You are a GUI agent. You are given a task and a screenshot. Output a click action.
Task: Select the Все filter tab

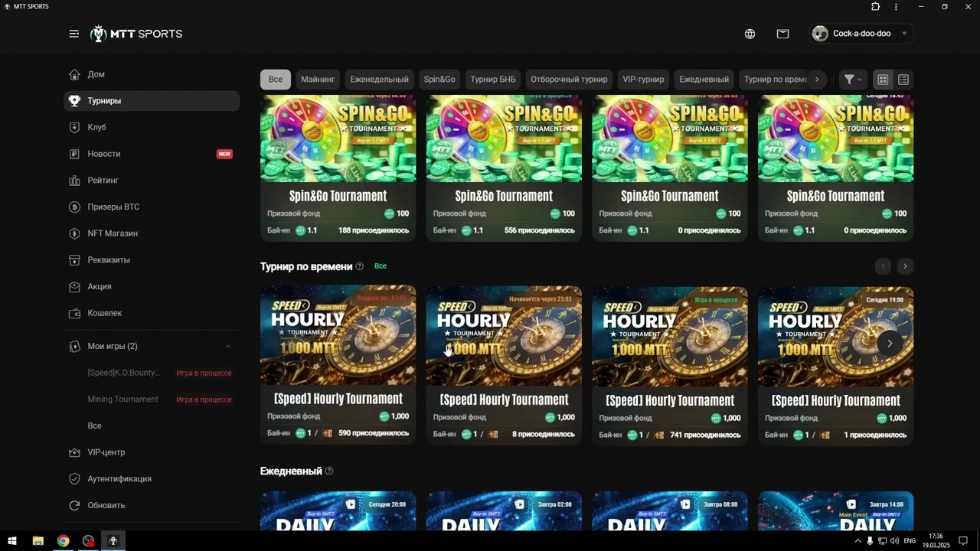(276, 80)
